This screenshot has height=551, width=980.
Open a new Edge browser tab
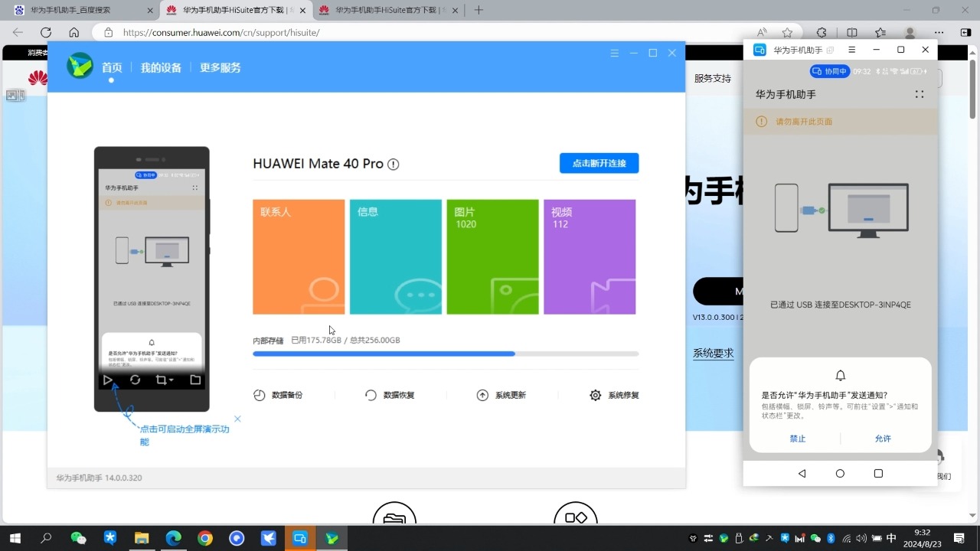coord(479,10)
